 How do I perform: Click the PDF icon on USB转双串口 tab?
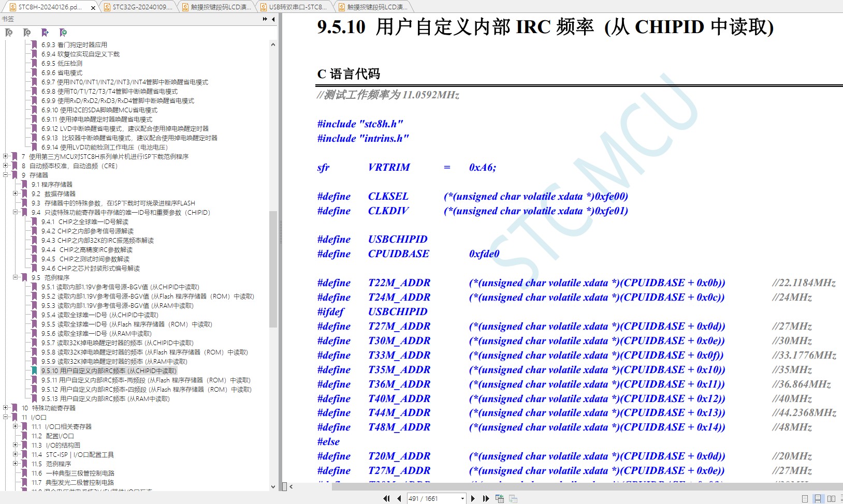coord(263,7)
